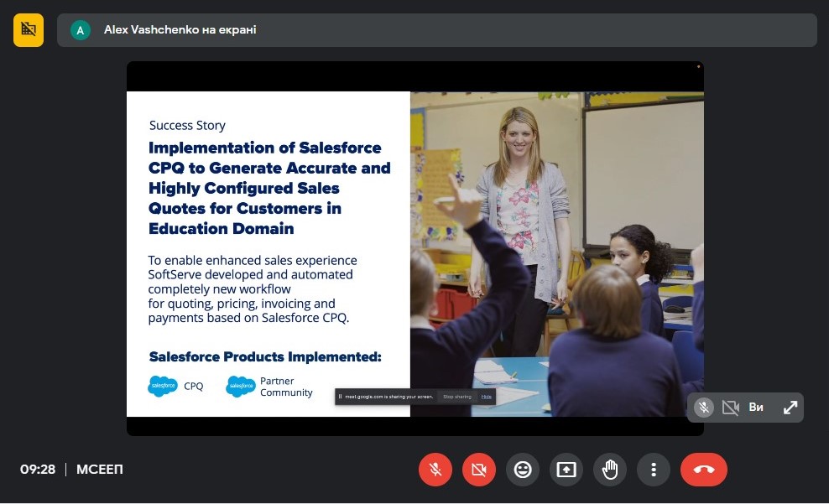Click the slide paragraph about SoftServe workflow
Screen dimensions: 829x504
pos(253,289)
